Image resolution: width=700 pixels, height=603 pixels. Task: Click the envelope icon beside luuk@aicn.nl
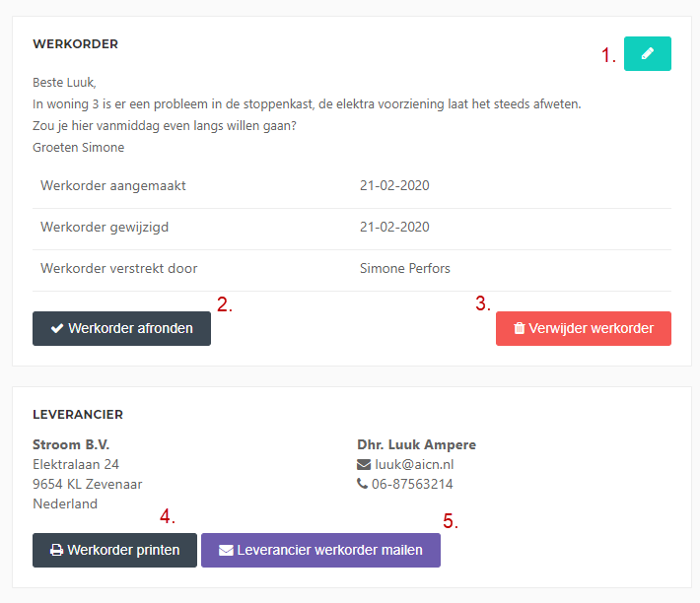(364, 465)
